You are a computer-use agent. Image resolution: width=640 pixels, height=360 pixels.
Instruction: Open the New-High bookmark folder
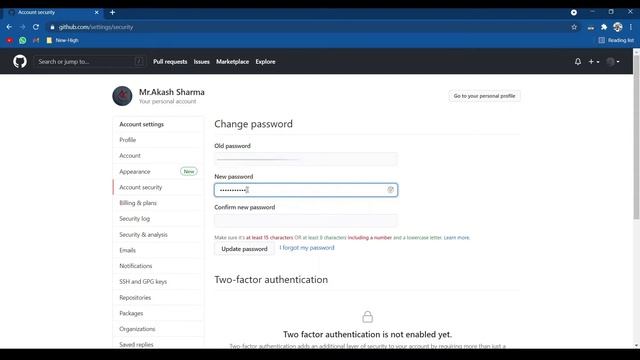(x=62, y=40)
